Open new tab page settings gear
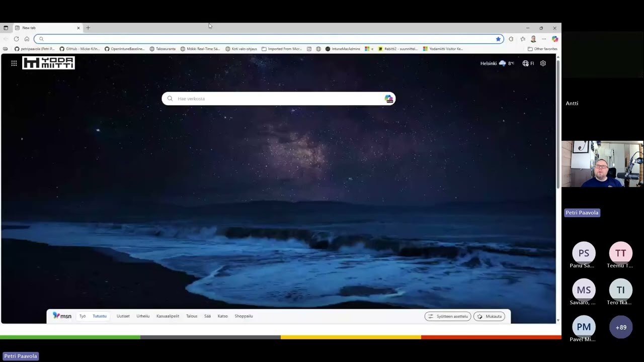The height and width of the screenshot is (362, 644). [543, 63]
